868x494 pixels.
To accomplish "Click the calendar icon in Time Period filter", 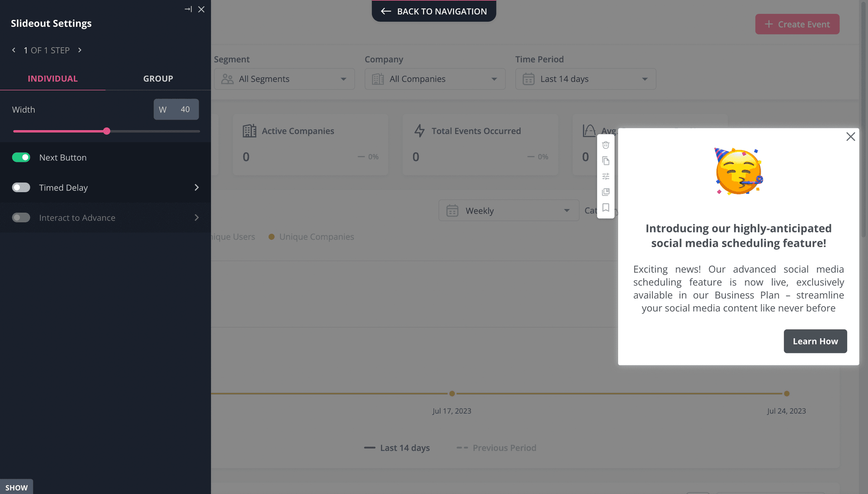I will [529, 79].
